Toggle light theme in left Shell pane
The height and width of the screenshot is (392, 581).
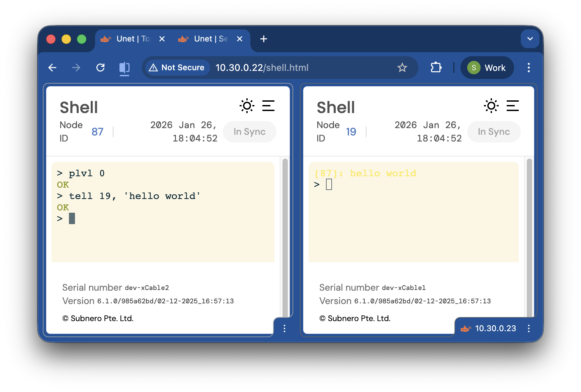[247, 106]
